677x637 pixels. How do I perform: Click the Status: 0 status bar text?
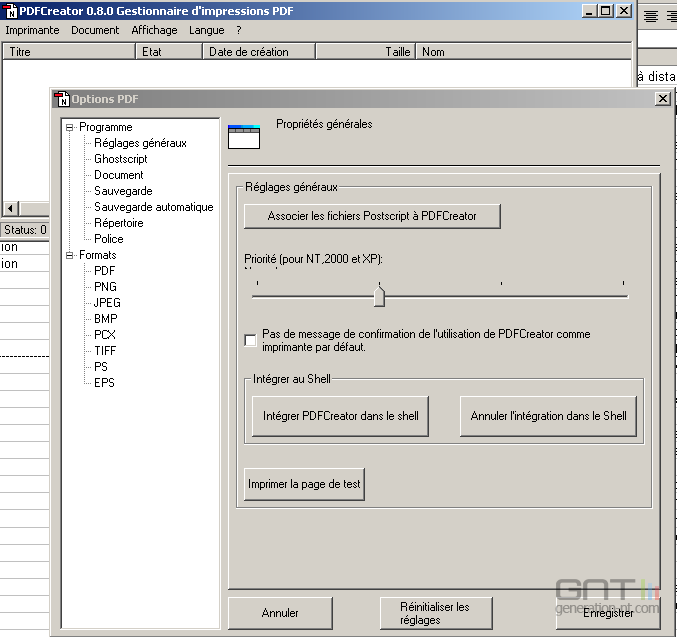pos(25,230)
